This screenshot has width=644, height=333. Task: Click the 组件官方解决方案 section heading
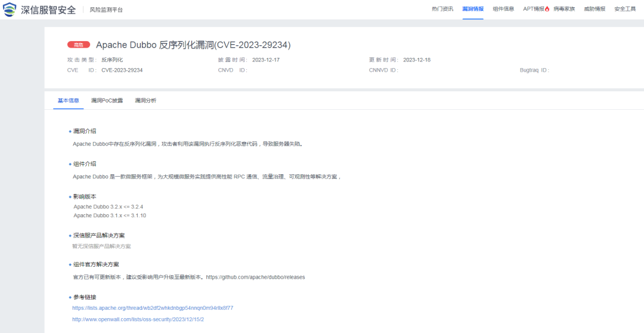pos(96,264)
